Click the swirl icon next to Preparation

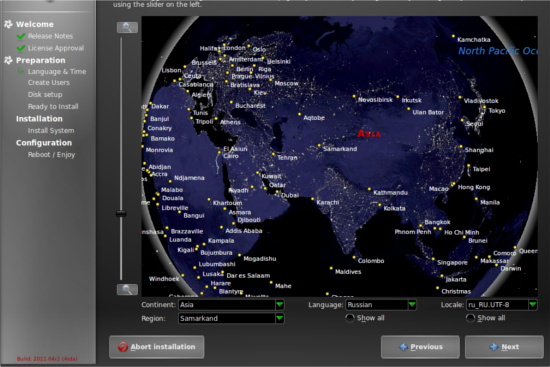[x=8, y=60]
